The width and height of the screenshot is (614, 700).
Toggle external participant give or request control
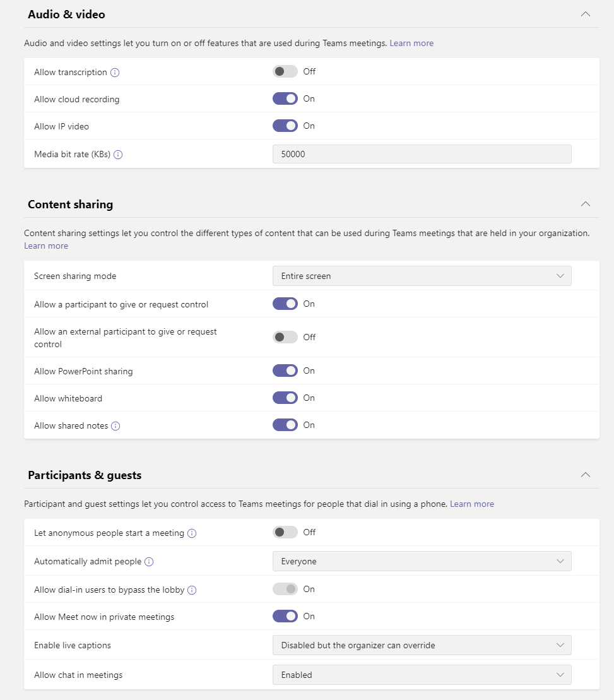(x=285, y=337)
